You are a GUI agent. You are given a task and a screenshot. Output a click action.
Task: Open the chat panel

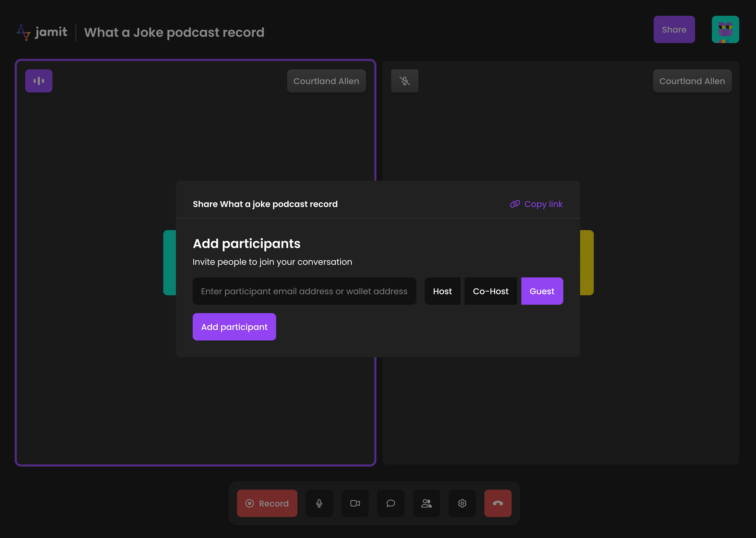pyautogui.click(x=391, y=503)
